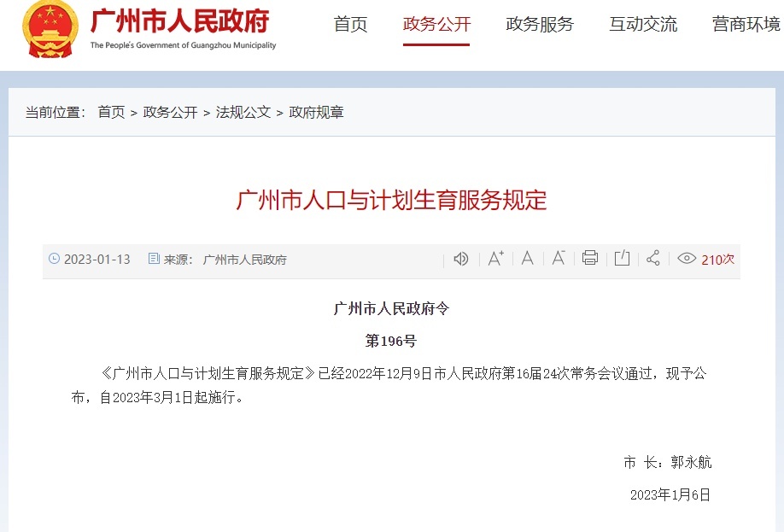Reset font size with plain A icon

pyautogui.click(x=527, y=259)
